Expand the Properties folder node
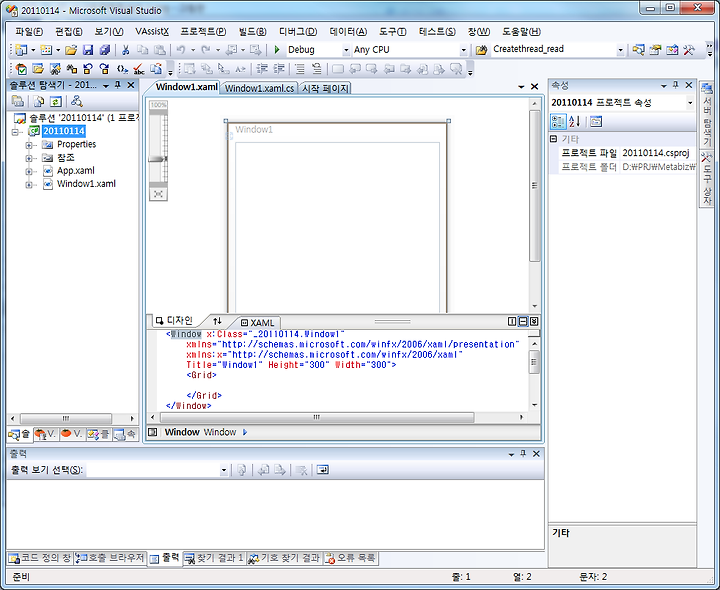Screen dimensions: 720x590 pyautogui.click(x=29, y=145)
